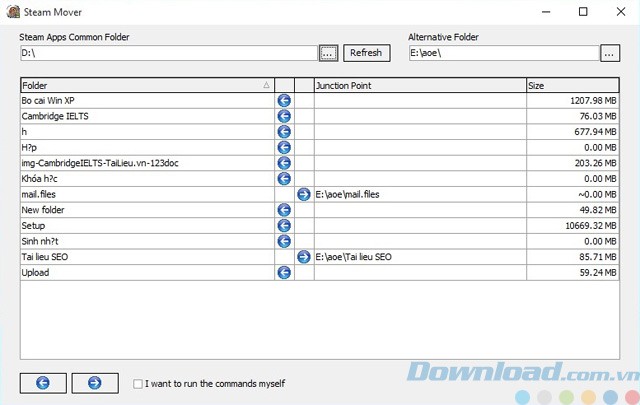Click the right arrow icon for mail.files row
The image size is (640, 405).
click(x=304, y=194)
